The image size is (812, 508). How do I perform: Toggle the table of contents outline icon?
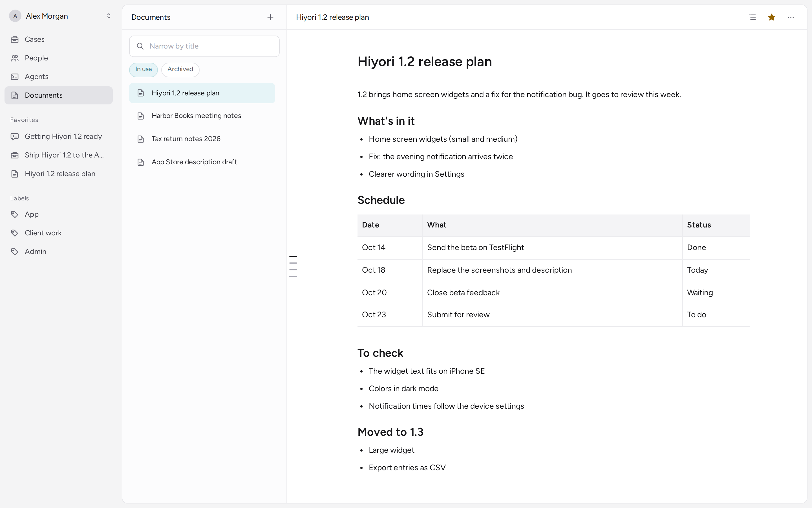[753, 17]
